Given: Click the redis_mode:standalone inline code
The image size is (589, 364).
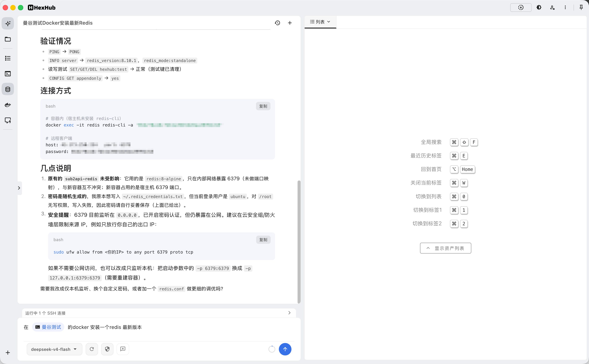Looking at the screenshot, I should pyautogui.click(x=170, y=61).
